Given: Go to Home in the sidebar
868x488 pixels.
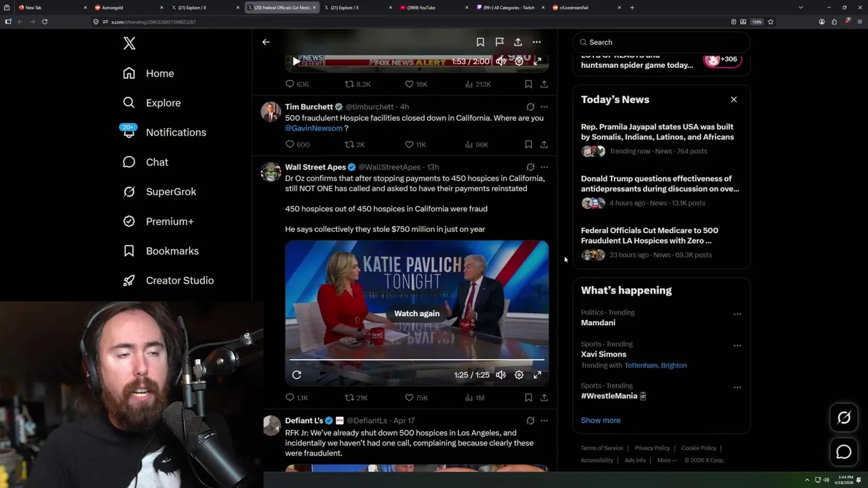Looking at the screenshot, I should point(149,73).
